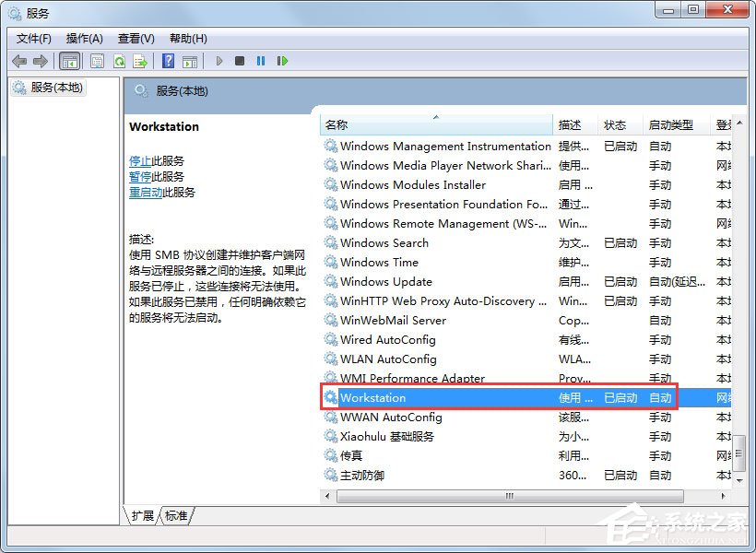
Task: Click the Pause Service icon
Action: 261,60
